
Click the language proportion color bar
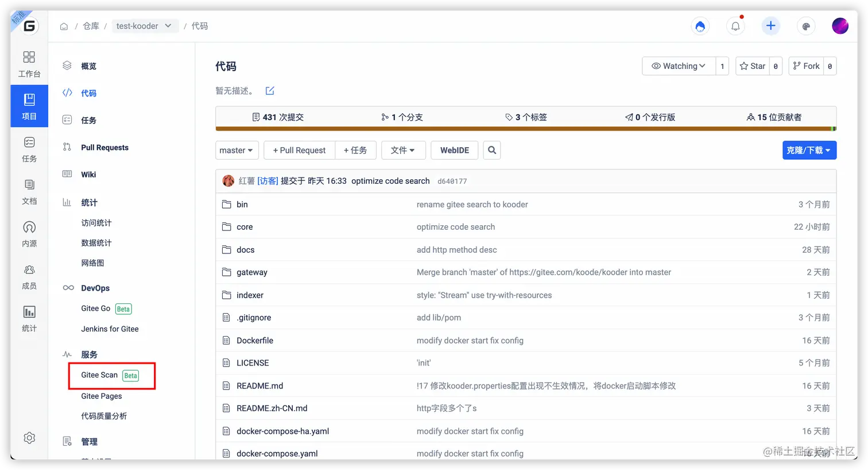tap(526, 129)
